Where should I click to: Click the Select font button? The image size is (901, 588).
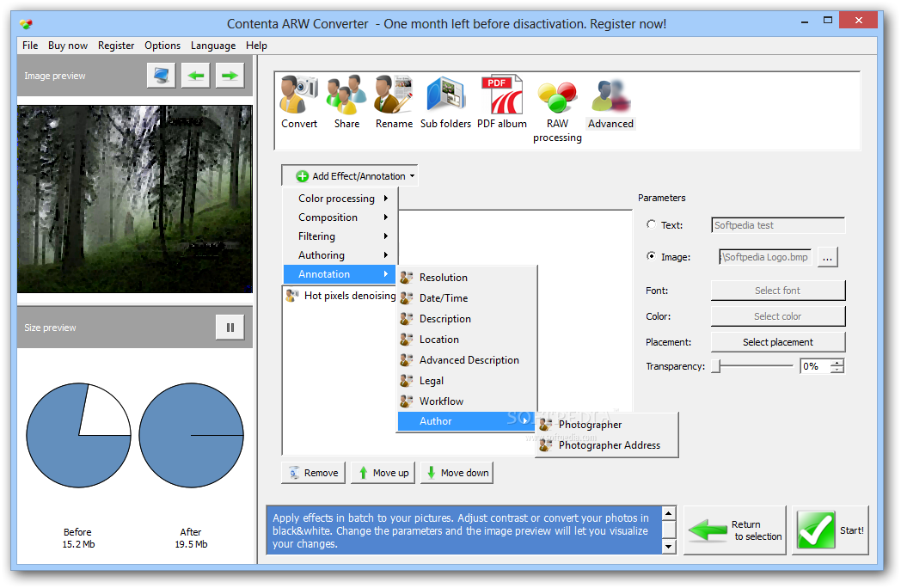pyautogui.click(x=778, y=291)
